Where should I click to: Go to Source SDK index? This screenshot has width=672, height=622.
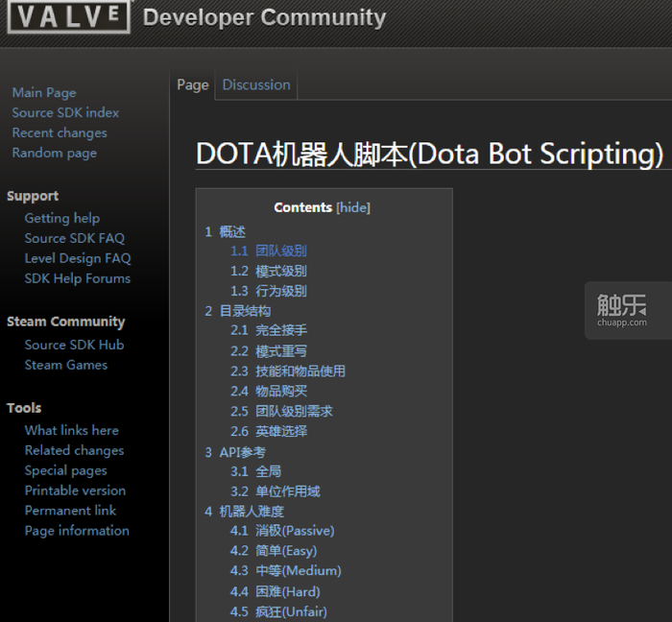pyautogui.click(x=65, y=112)
